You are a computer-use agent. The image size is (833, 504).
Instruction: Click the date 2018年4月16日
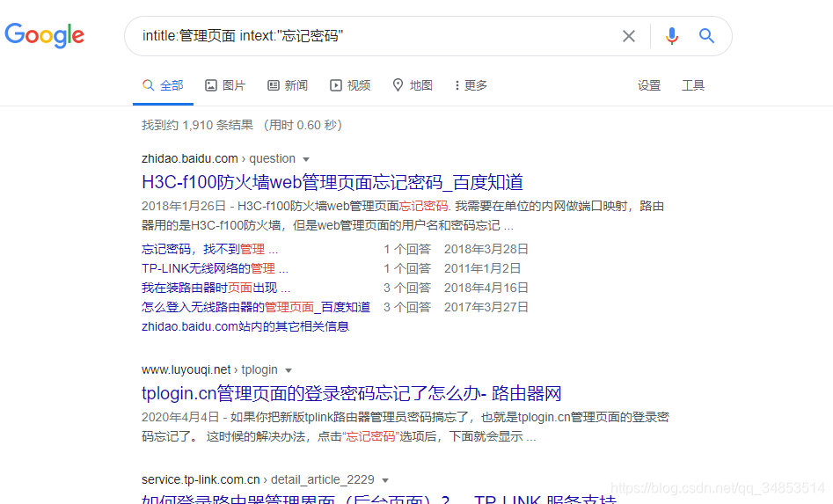(x=486, y=288)
